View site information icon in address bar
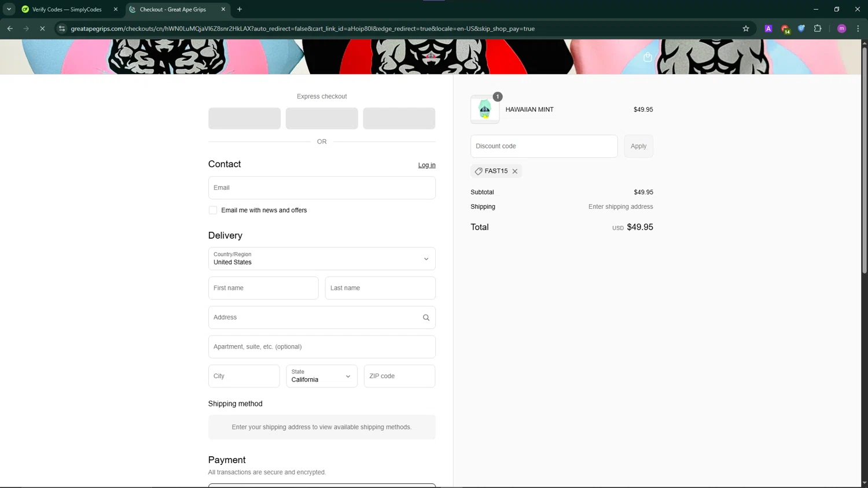Image resolution: width=868 pixels, height=488 pixels. tap(62, 28)
